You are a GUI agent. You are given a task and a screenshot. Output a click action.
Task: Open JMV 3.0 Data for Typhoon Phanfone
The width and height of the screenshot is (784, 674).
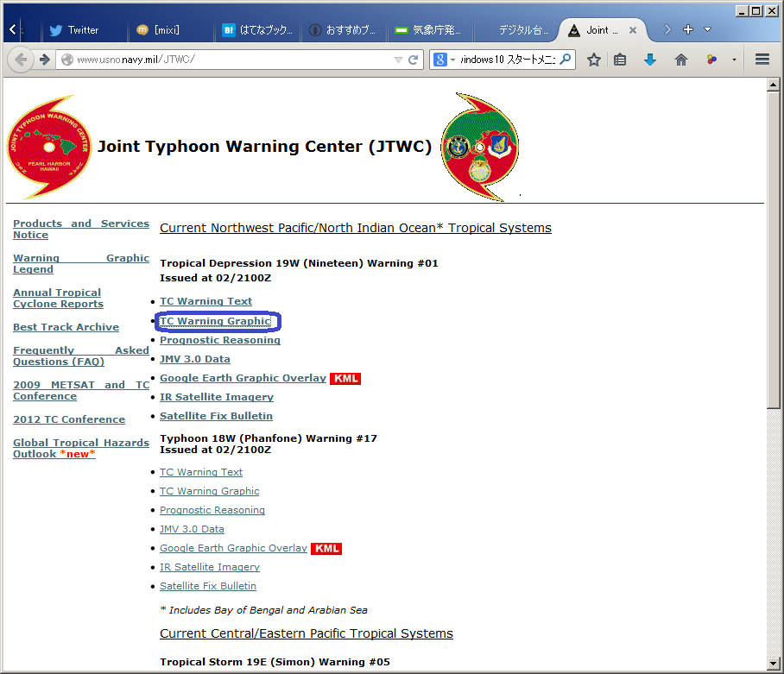192,529
